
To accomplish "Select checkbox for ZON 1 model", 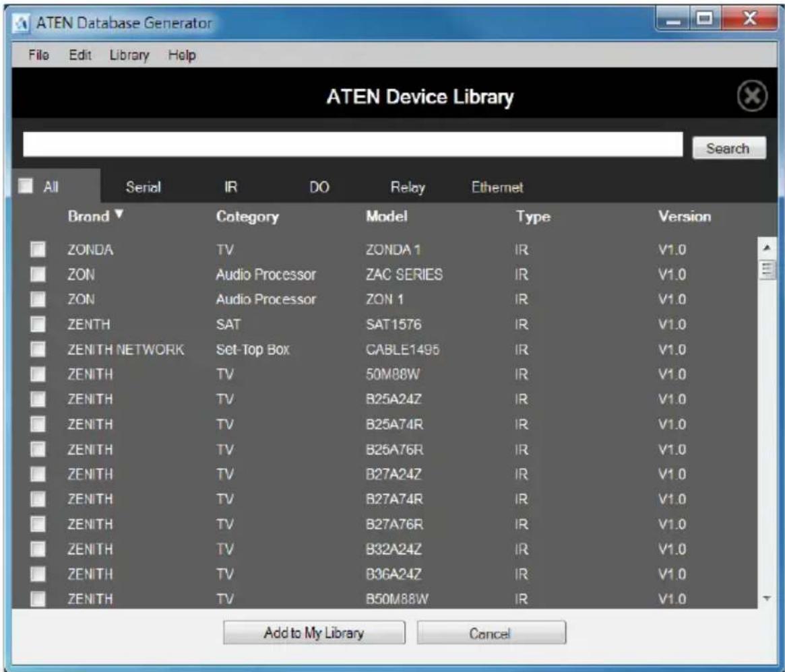I will [x=38, y=299].
